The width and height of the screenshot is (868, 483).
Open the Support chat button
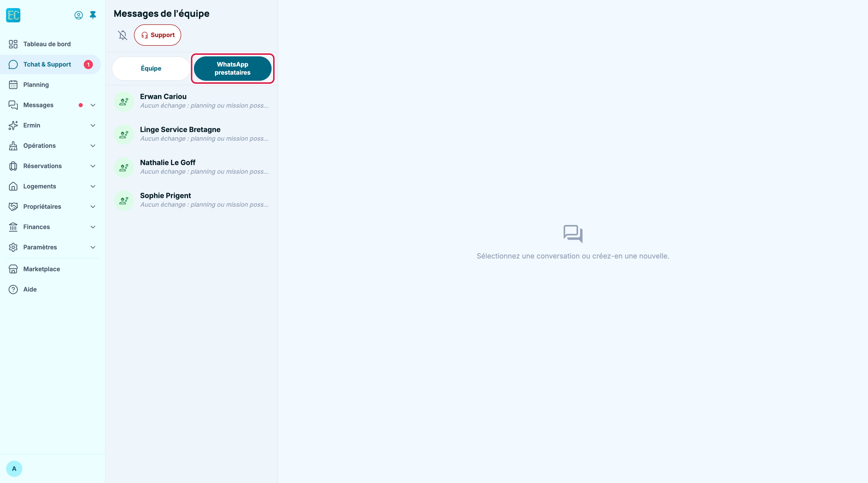(x=158, y=35)
